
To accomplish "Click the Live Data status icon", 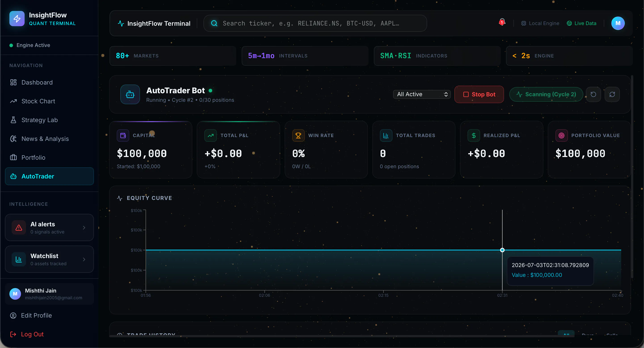I will click(x=569, y=23).
